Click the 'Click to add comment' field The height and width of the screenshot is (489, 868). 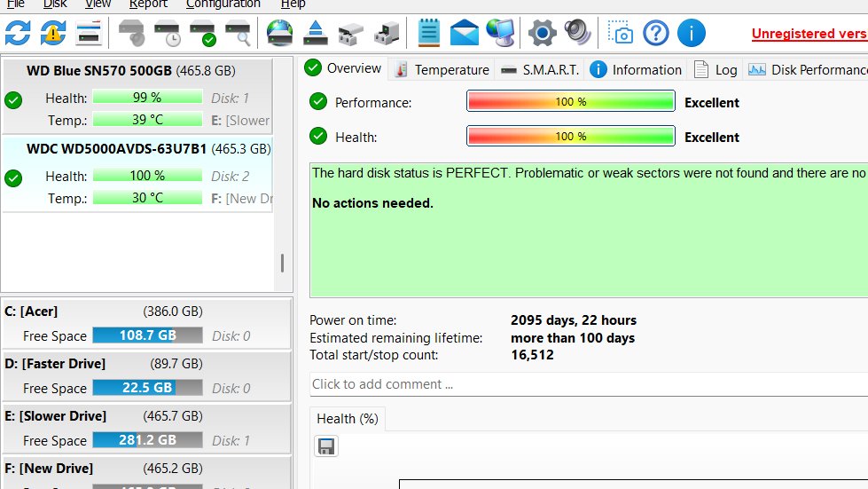[589, 384]
